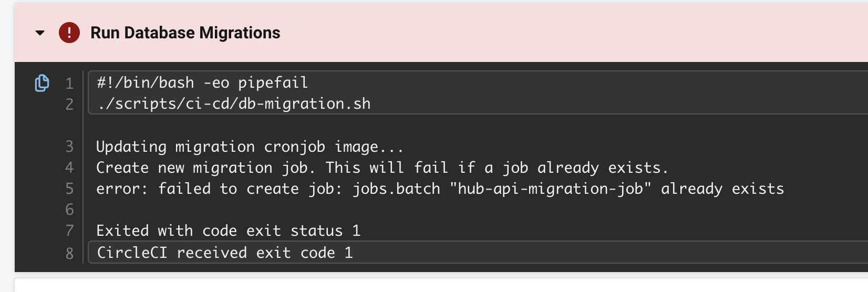
Task: Select line number 7 in output
Action: (69, 231)
